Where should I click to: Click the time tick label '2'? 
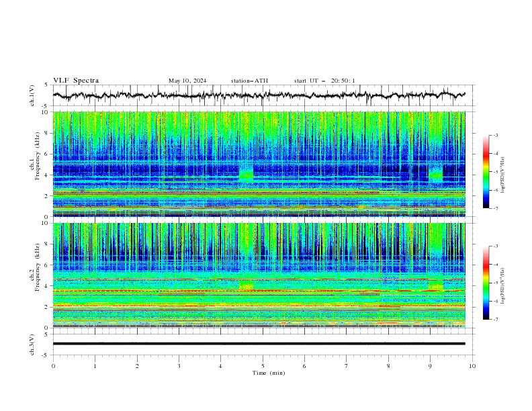137,366
